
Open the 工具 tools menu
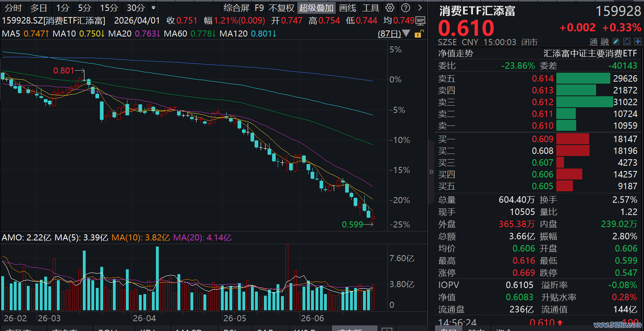coord(371,8)
